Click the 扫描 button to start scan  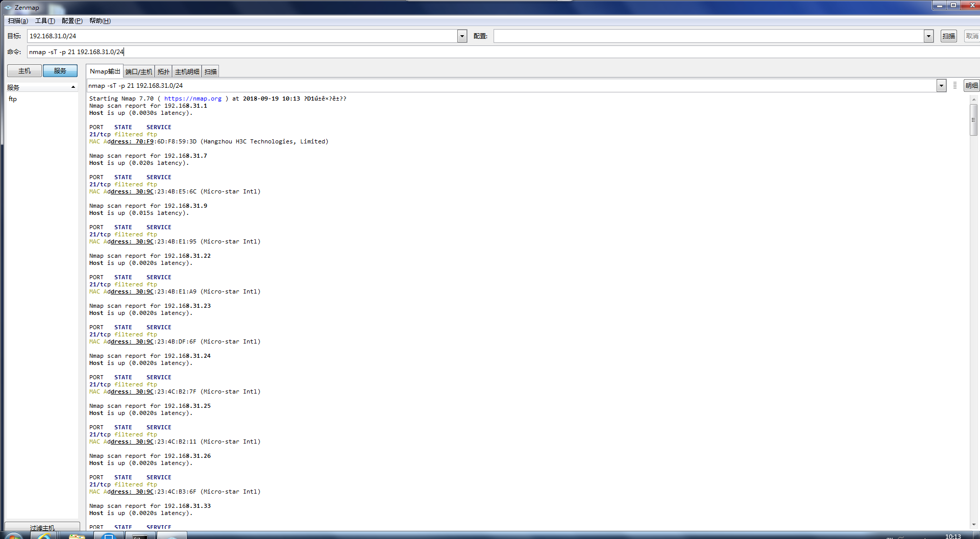point(949,36)
